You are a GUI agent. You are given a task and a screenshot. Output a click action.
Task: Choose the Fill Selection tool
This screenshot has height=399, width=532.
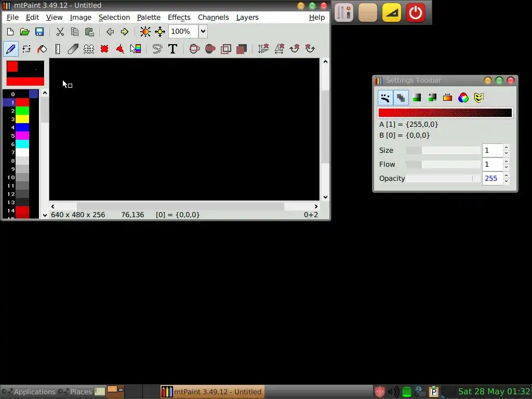(241, 49)
